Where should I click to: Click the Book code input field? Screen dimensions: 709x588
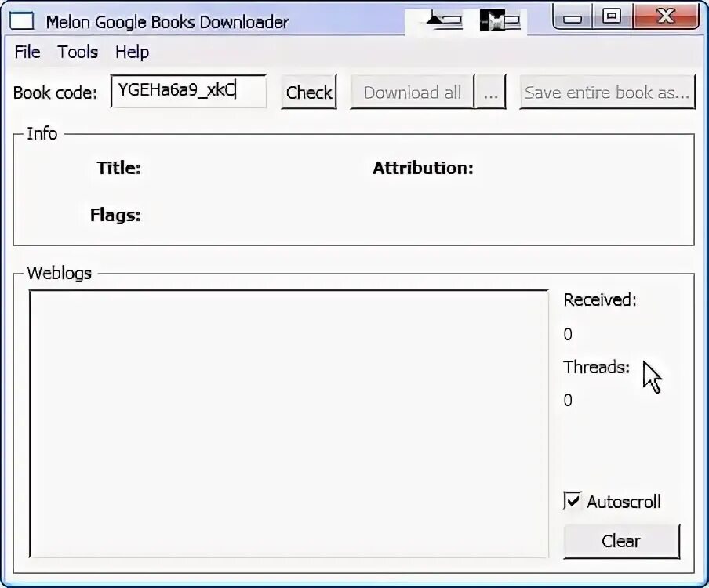pyautogui.click(x=188, y=91)
